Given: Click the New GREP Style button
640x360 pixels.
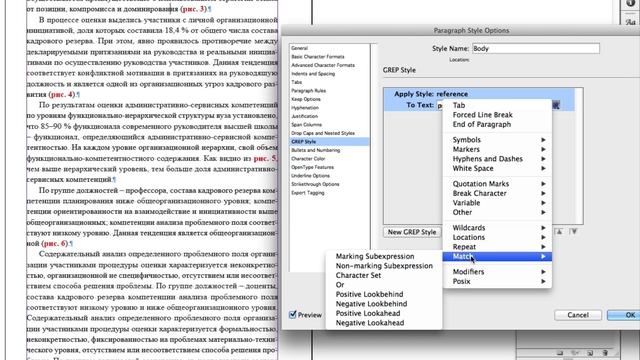Looking at the screenshot, I should point(412,232).
